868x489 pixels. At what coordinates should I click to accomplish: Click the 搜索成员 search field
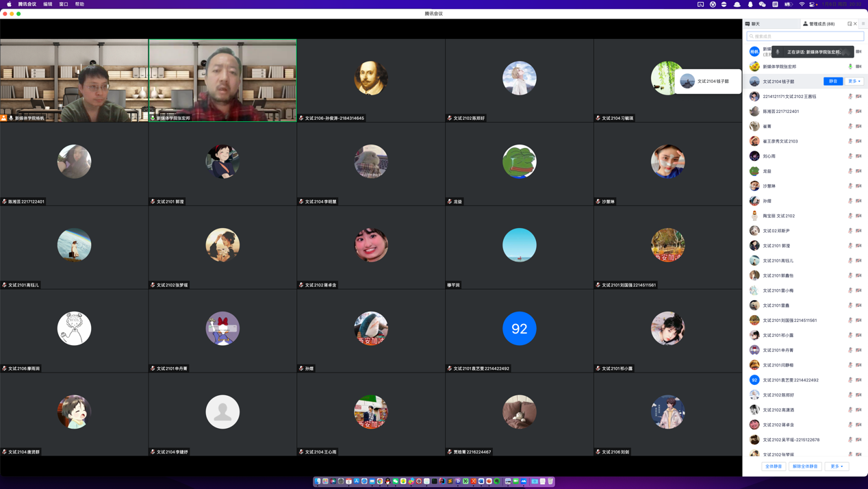(x=805, y=36)
